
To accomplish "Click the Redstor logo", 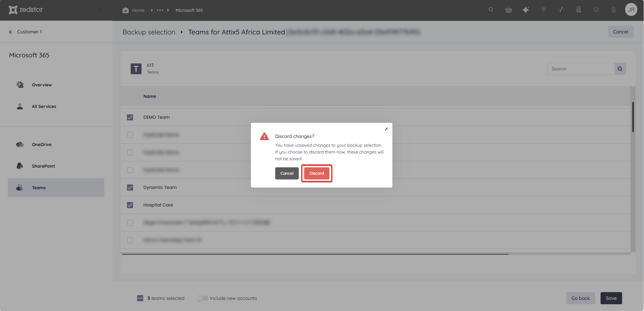I will [26, 10].
